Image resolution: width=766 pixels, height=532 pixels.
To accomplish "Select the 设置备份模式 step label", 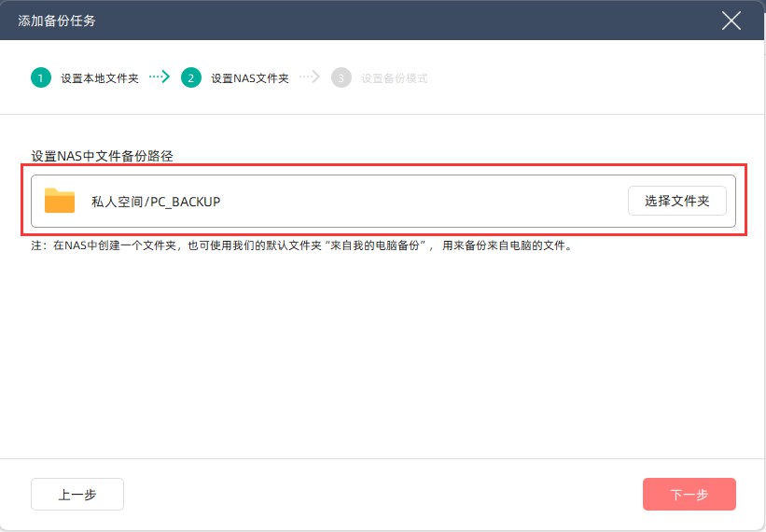I will tap(395, 78).
